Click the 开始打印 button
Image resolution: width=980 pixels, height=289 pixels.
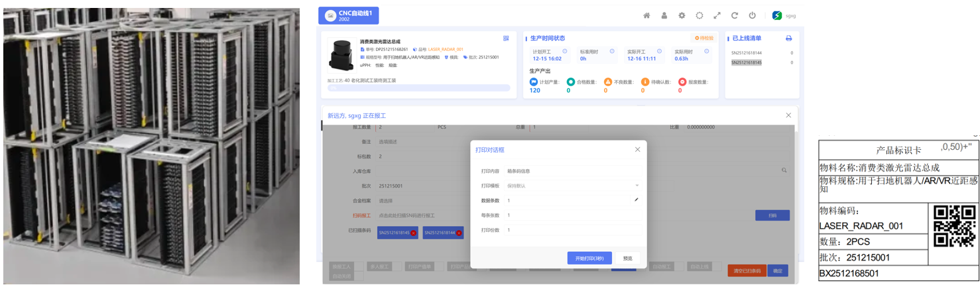pos(589,259)
